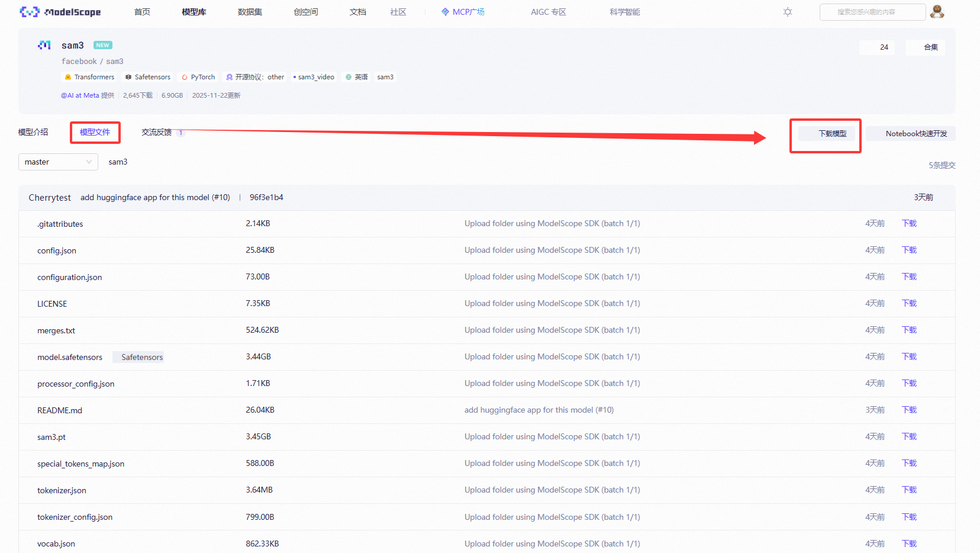
Task: Go to 首页 home menu
Action: click(x=142, y=12)
